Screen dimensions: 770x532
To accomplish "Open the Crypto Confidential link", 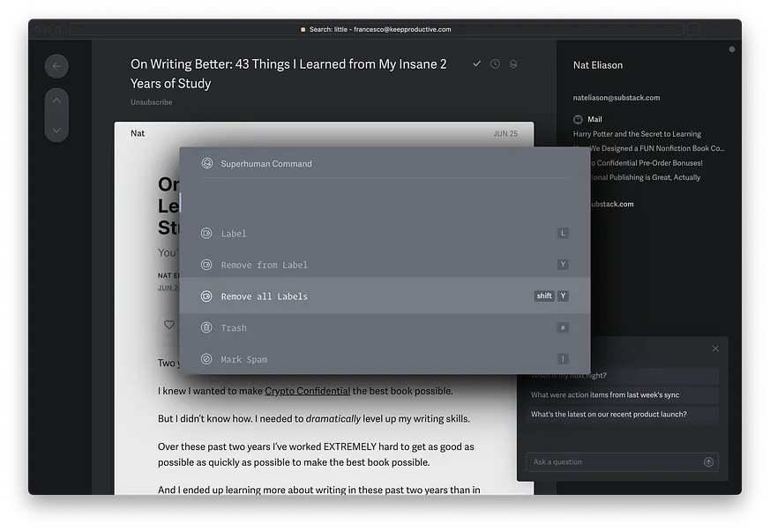I will [308, 391].
